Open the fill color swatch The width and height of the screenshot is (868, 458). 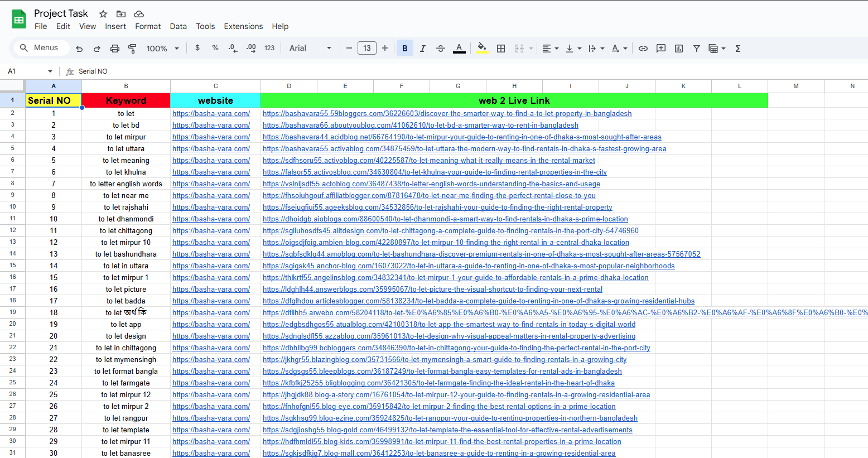[x=481, y=48]
